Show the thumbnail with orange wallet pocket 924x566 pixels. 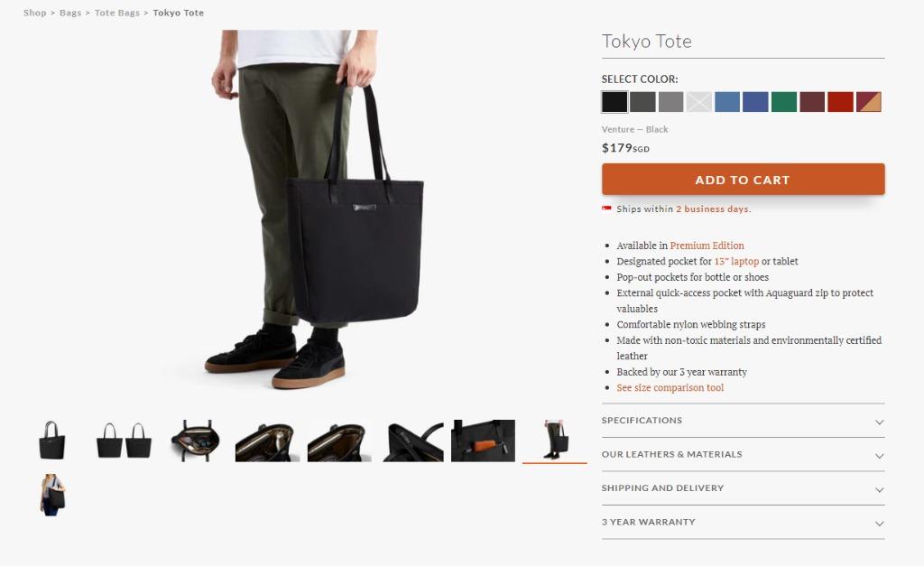click(x=484, y=441)
